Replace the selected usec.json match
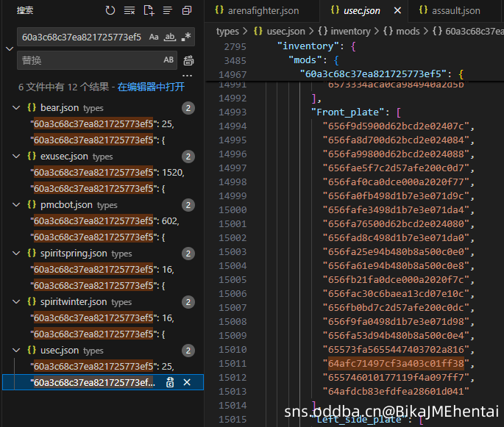Image resolution: width=504 pixels, height=427 pixels. [170, 382]
